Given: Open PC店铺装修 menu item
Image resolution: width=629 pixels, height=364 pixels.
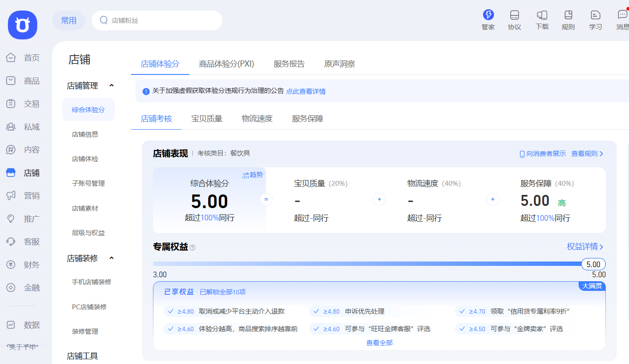Looking at the screenshot, I should point(89,307).
